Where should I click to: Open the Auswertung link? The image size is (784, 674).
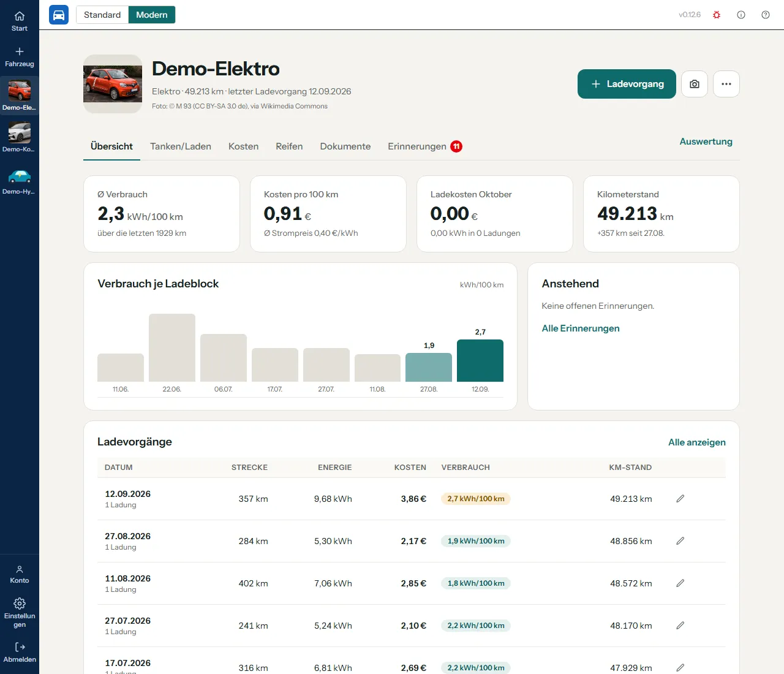click(x=706, y=142)
